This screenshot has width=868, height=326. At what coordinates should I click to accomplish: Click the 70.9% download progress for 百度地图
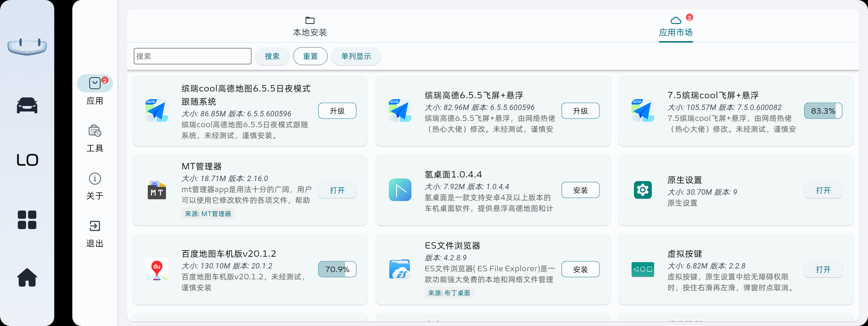pos(337,269)
